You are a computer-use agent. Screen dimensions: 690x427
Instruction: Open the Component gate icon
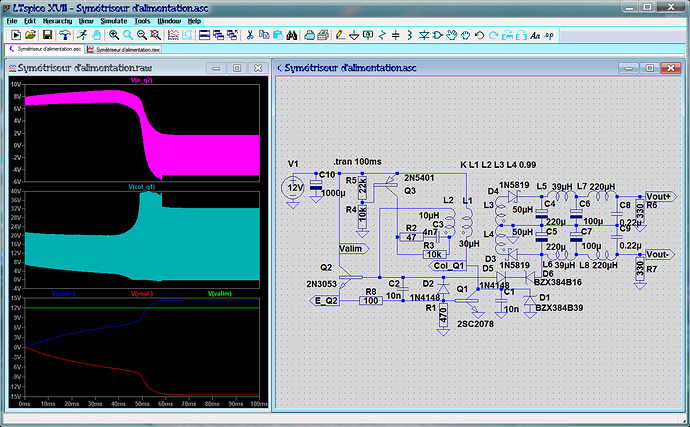point(437,35)
